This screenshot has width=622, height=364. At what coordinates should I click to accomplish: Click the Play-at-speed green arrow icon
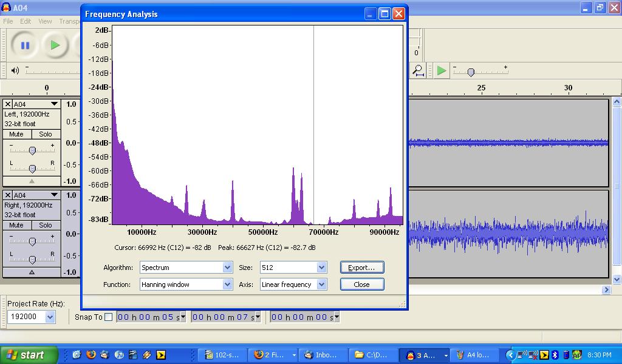click(x=442, y=70)
